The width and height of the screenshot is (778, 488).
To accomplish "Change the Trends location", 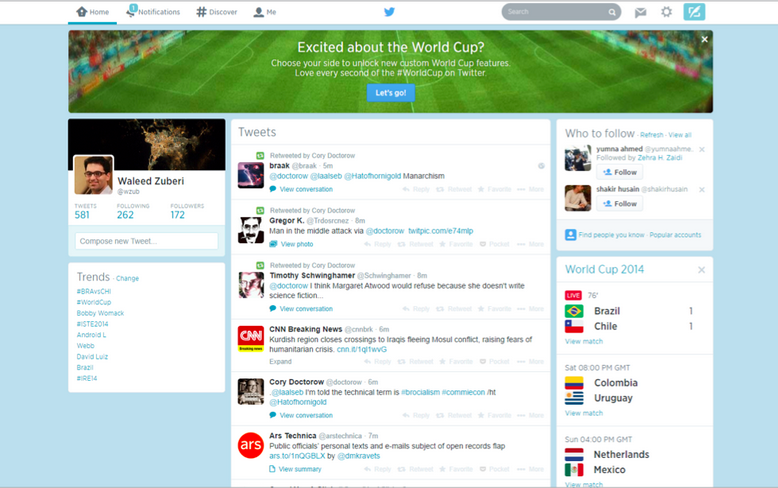I will click(x=128, y=279).
